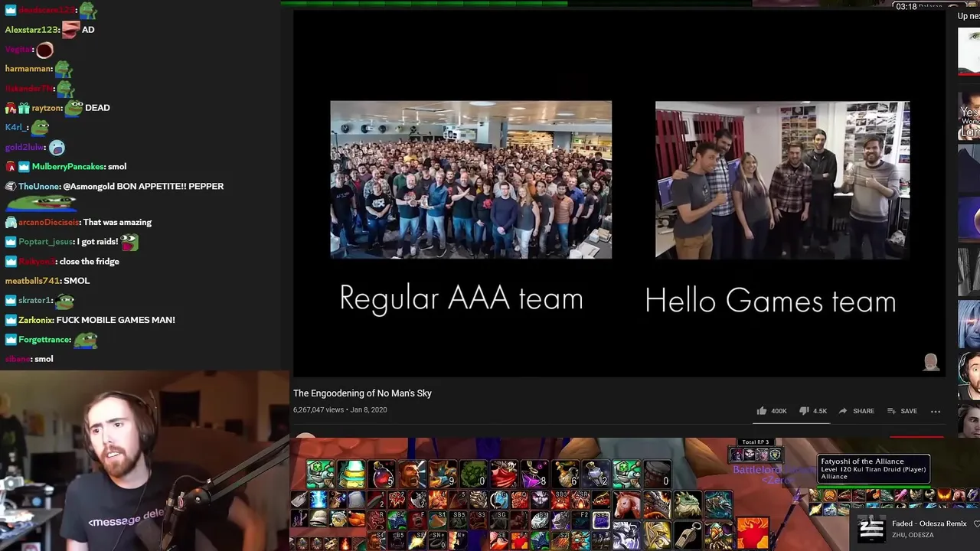Click the Pepe emote after 'I got raids!'

click(129, 242)
